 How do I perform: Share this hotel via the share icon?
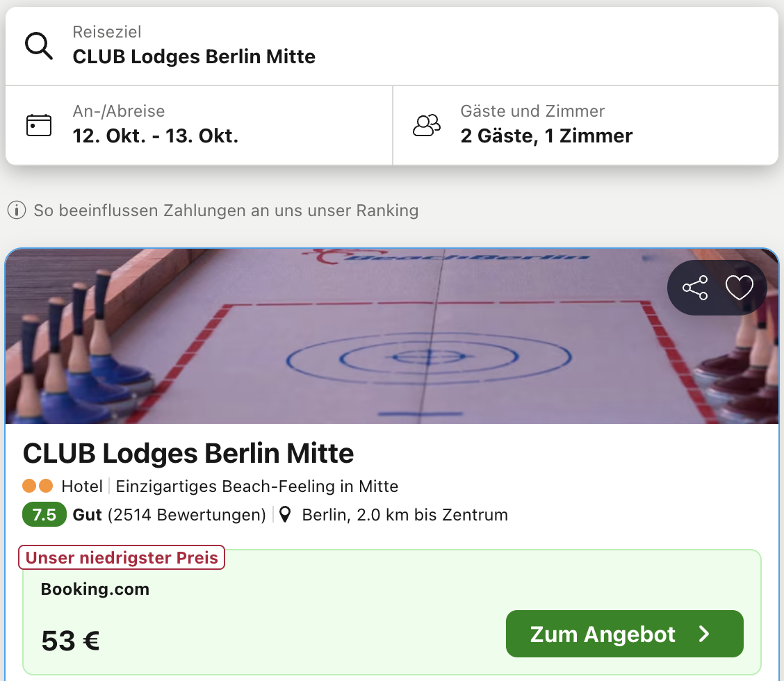tap(695, 288)
